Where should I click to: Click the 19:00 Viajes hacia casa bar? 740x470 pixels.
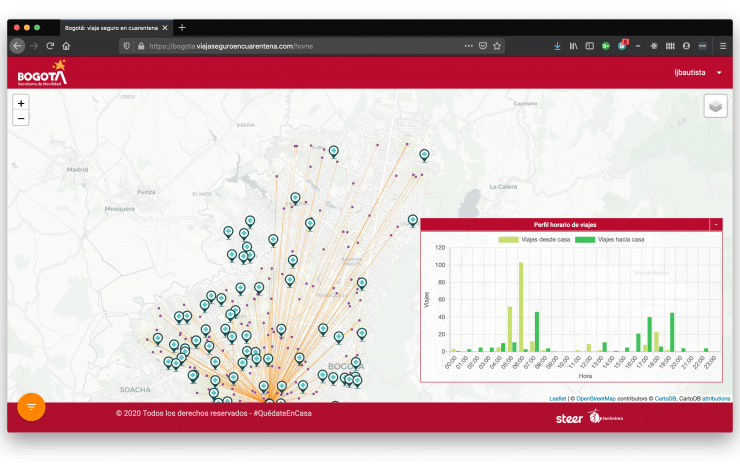[x=672, y=332]
